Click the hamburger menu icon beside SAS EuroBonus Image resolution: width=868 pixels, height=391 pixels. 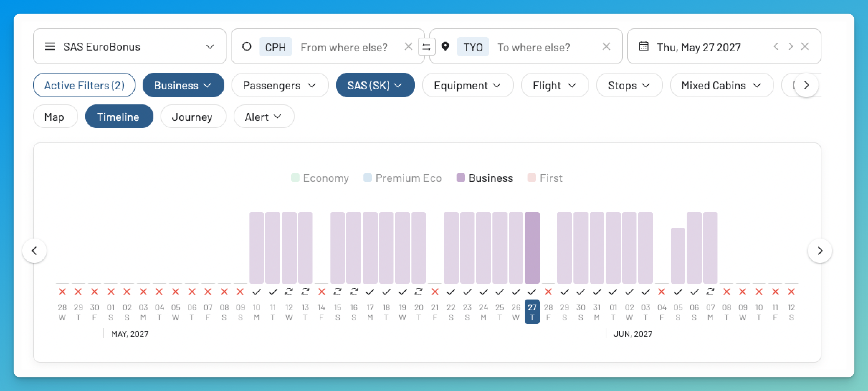coord(50,47)
